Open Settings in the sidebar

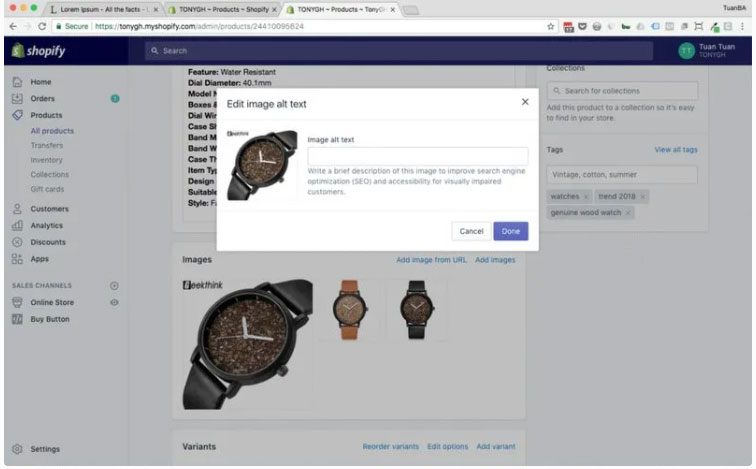pos(45,449)
